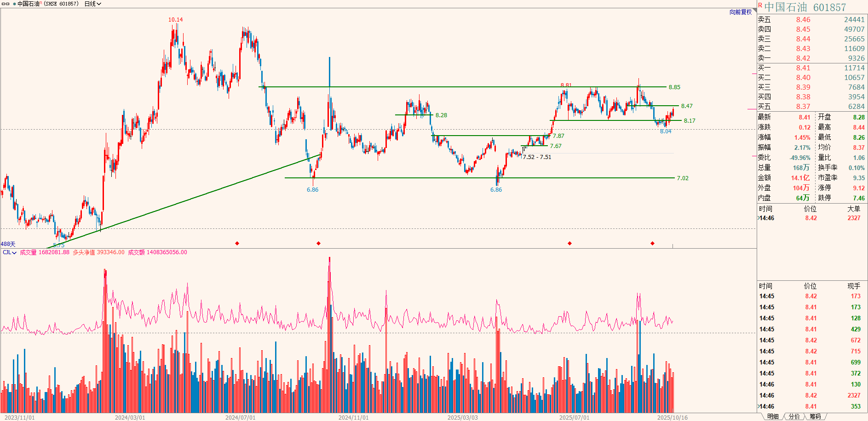868x421 pixels.
Task: Select the 7.67 line label
Action: 556,146
